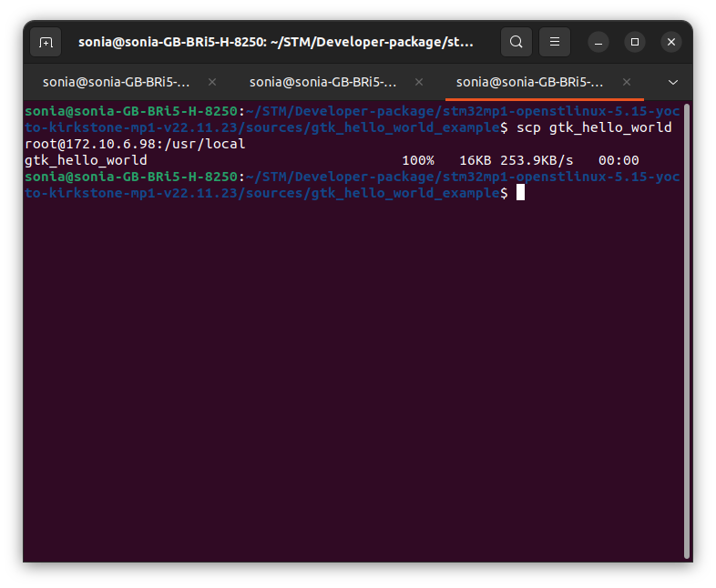
Task: Click the window title text
Action: coord(276,42)
